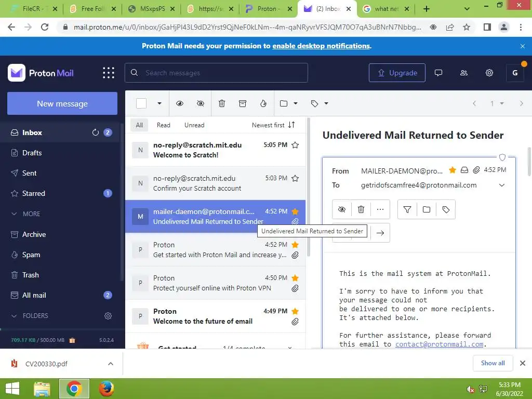Open the CV200330.pdf downloaded file
Image resolution: width=532 pixels, height=399 pixels.
[x=46, y=364]
